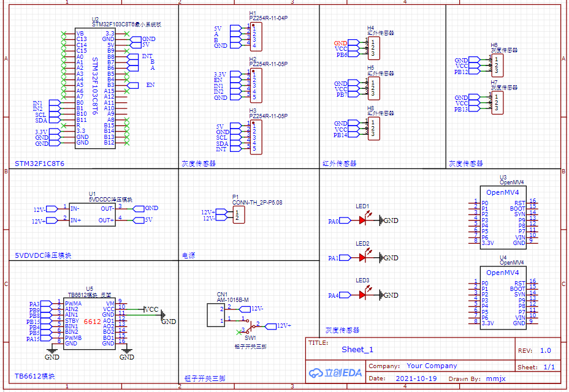Click the red 'GND' label at H4
This screenshot has height=392, width=569.
point(340,43)
